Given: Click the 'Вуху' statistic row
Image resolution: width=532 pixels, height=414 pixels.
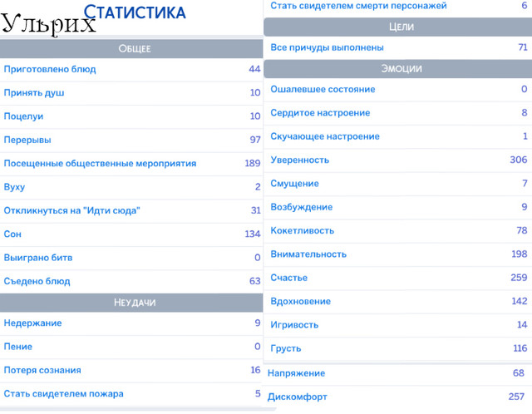Looking at the screenshot, I should click(x=131, y=187).
